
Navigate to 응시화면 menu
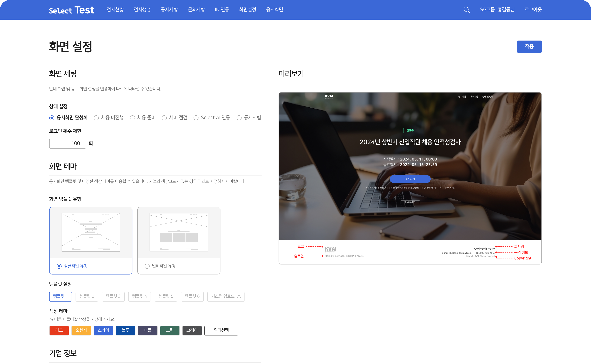[x=274, y=10]
